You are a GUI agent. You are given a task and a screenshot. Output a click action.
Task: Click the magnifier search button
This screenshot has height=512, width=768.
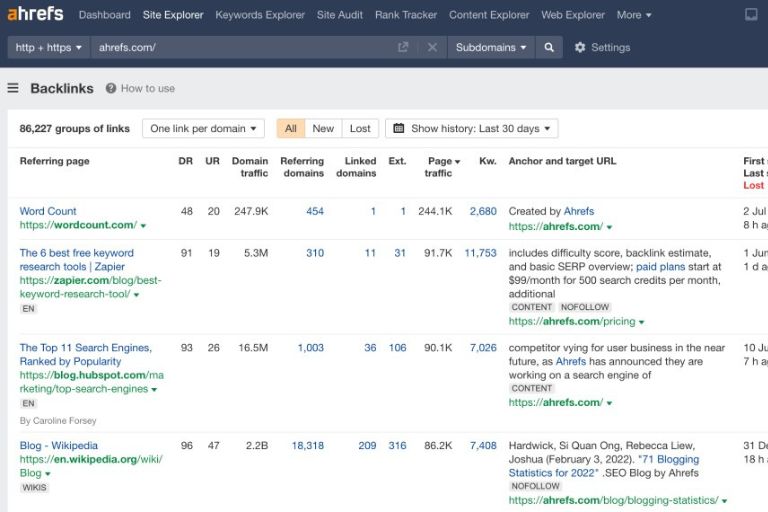[x=549, y=48]
